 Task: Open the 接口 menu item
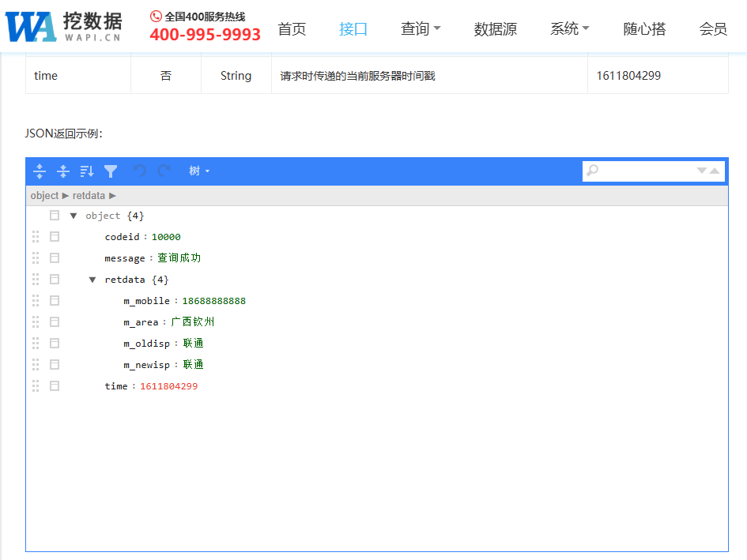click(353, 28)
